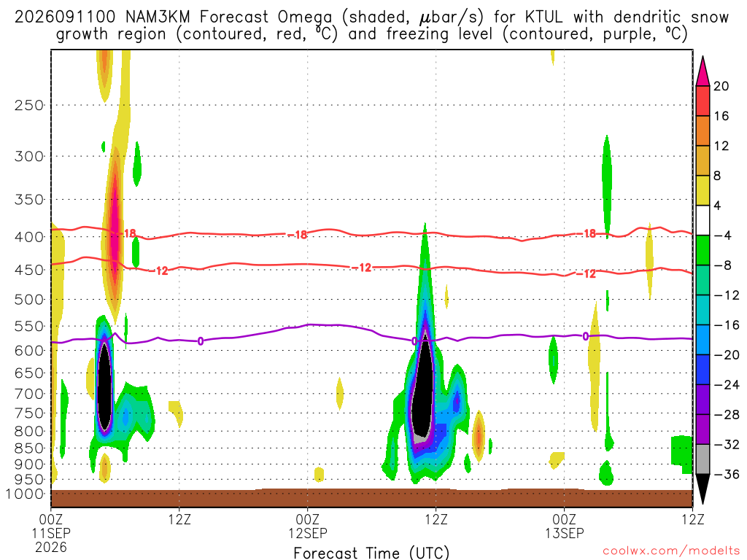Click the magenta upward-motion maximum near 400
This screenshot has height=560, width=747.
click(115, 219)
